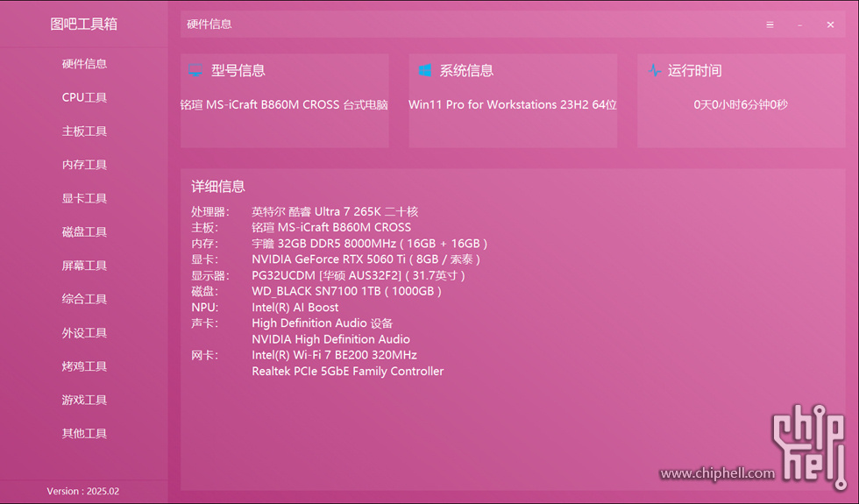Open 显卡工具 category
The height and width of the screenshot is (504, 859).
coord(84,198)
